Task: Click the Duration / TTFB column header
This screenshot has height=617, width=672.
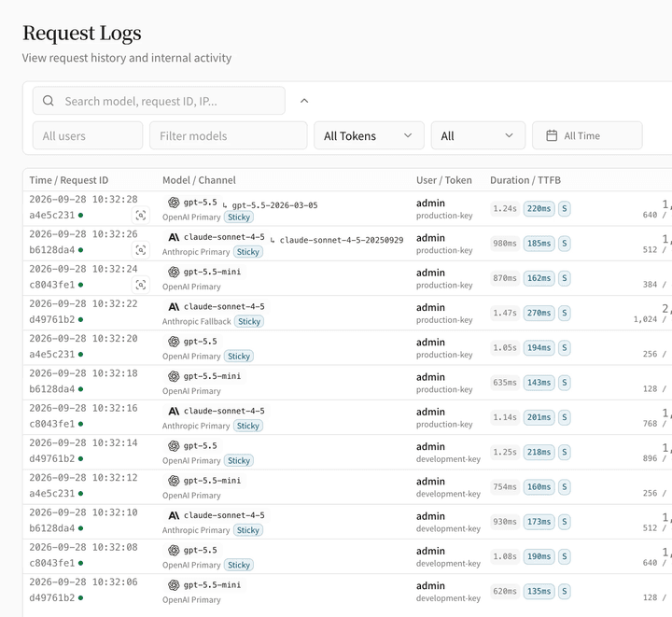Action: [x=525, y=180]
